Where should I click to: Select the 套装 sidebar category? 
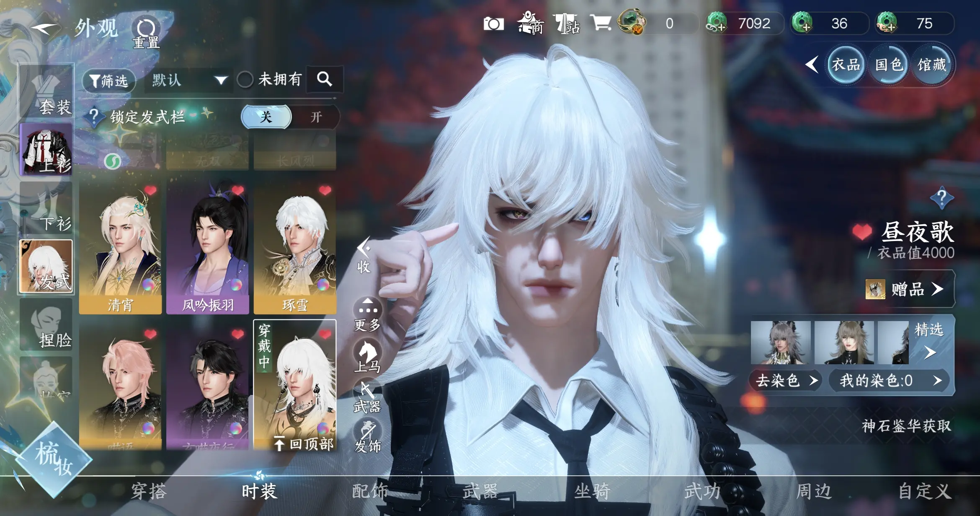[x=46, y=91]
